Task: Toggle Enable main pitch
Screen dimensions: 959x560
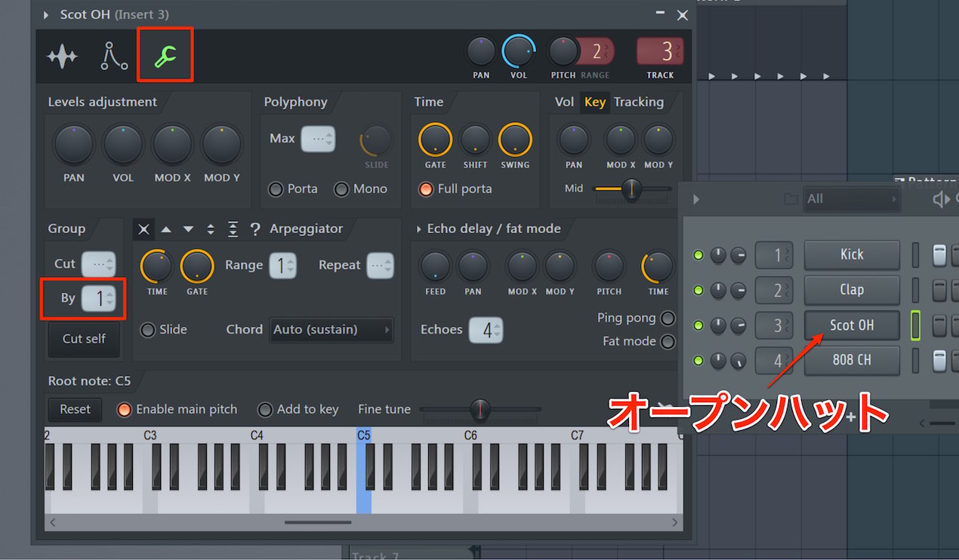Action: click(124, 409)
